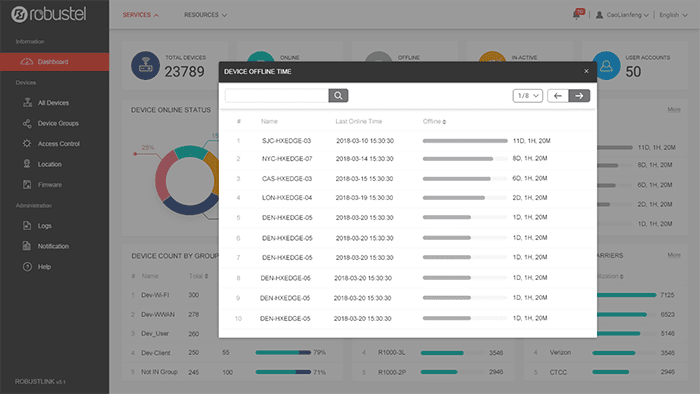Click the CTCC carrier row
The height and width of the screenshot is (394, 700).
pos(605,372)
